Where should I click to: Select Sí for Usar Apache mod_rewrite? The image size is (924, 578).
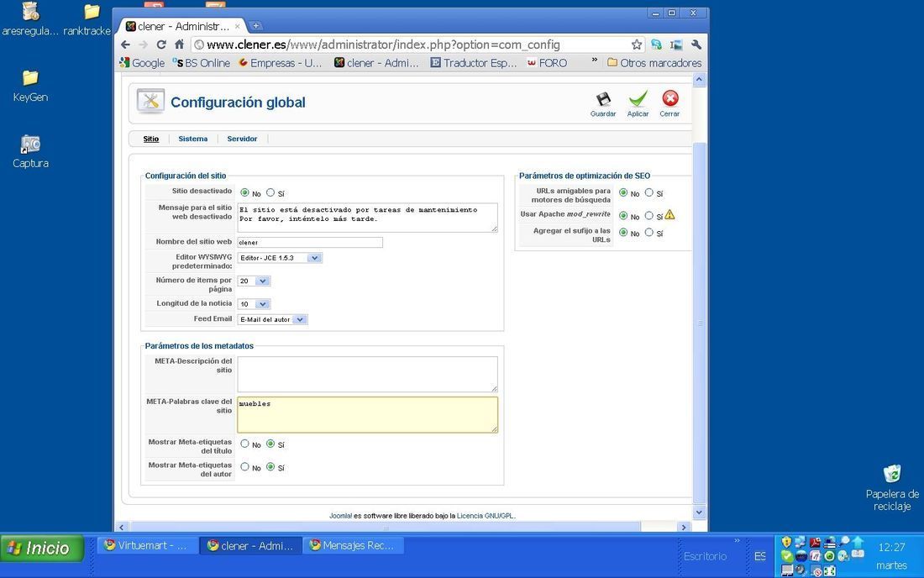pos(648,216)
